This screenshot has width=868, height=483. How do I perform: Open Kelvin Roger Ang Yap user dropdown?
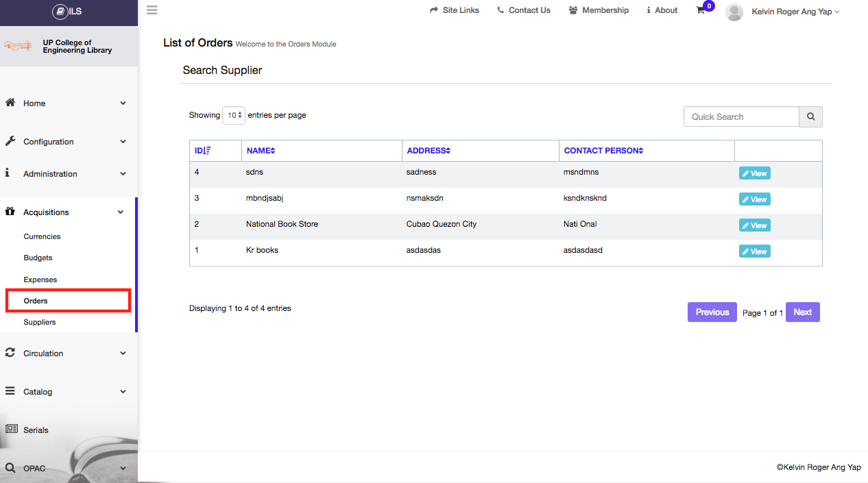coord(795,12)
